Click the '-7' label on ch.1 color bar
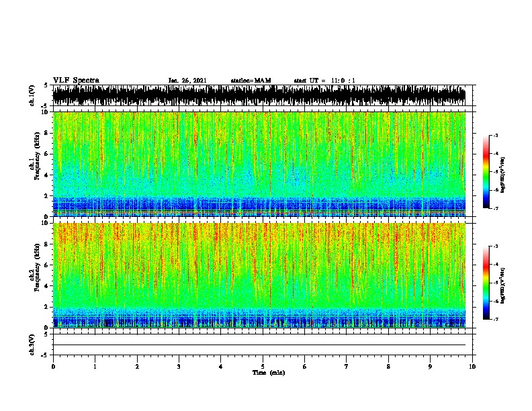532x411 pixels. (495, 208)
